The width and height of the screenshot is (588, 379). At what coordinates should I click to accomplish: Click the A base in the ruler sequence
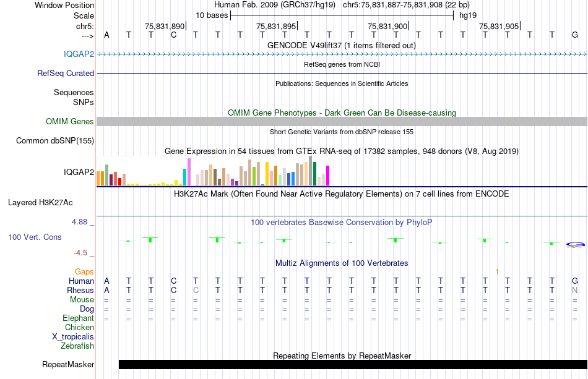click(x=106, y=35)
